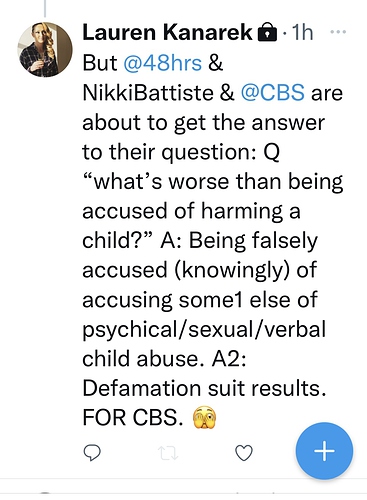367x500 pixels.
Task: Click the peeking face emoji
Action: tap(205, 417)
